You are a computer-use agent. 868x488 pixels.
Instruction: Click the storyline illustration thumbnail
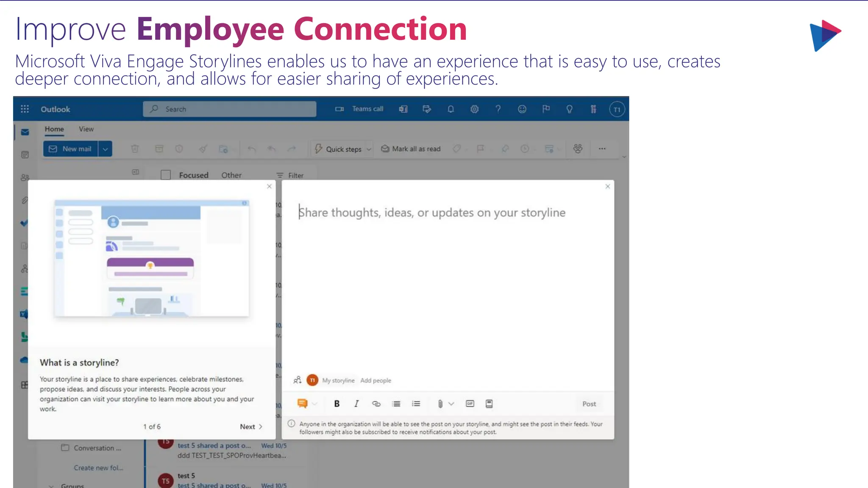click(x=152, y=258)
